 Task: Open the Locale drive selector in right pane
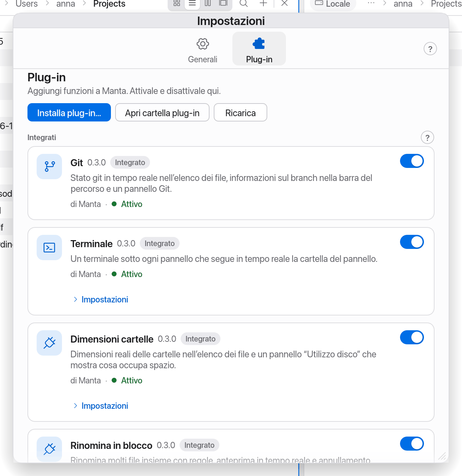333,4
